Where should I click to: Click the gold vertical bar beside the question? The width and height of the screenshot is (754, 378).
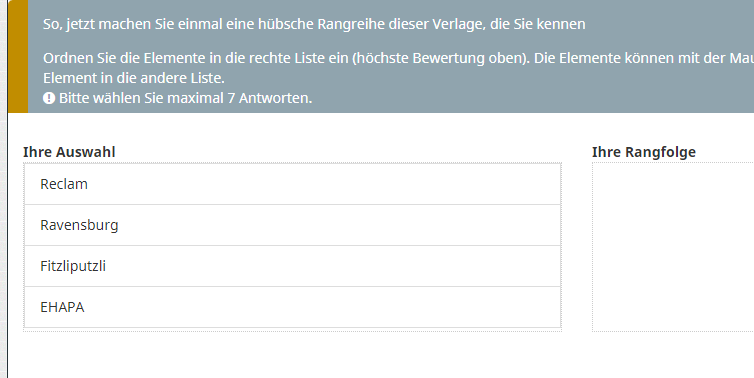(x=18, y=56)
